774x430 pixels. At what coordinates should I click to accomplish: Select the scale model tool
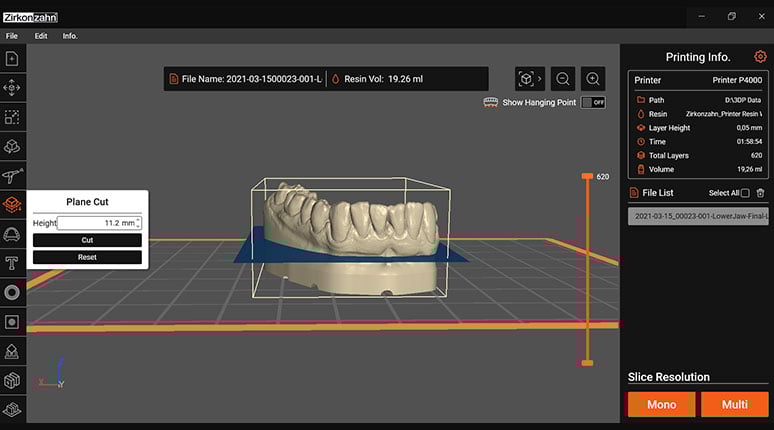point(12,117)
